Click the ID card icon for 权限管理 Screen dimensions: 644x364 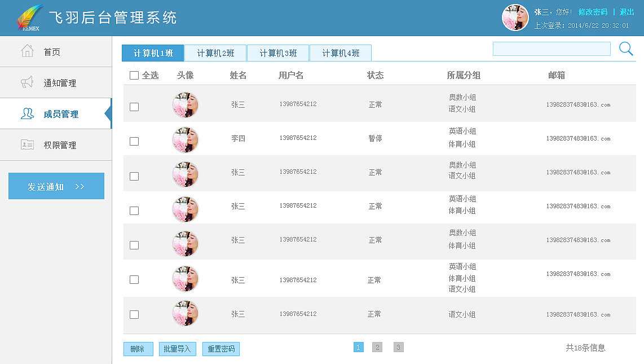tap(27, 144)
